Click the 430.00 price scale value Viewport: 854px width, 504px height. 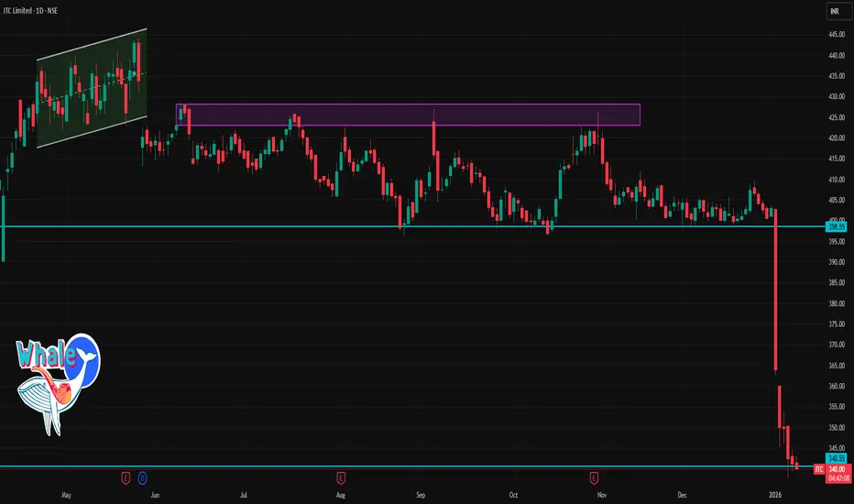(x=837, y=96)
